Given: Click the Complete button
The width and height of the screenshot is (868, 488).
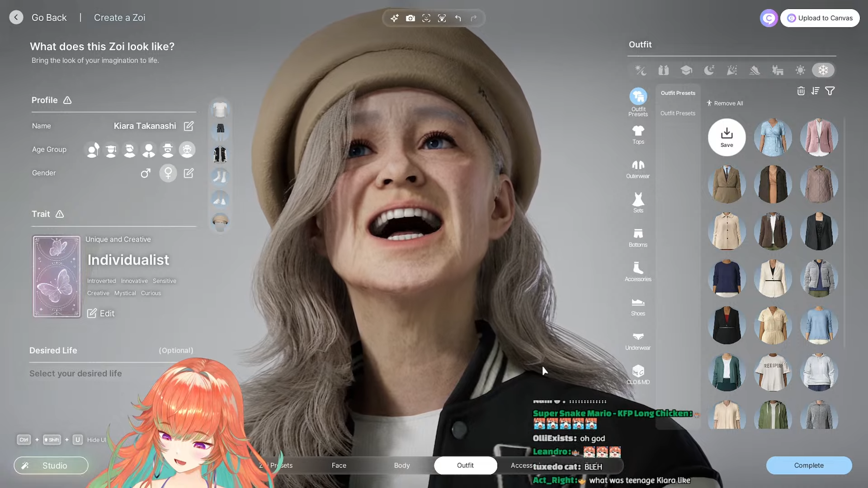Looking at the screenshot, I should [x=809, y=465].
